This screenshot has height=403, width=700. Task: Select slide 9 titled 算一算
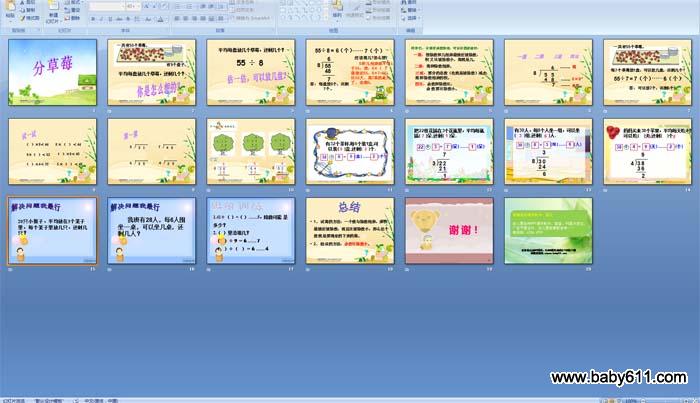[x=151, y=151]
